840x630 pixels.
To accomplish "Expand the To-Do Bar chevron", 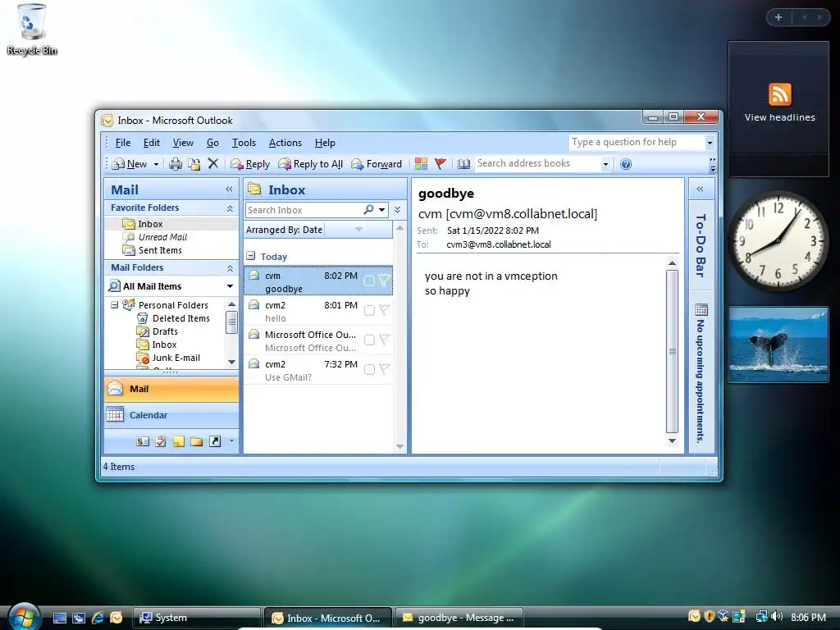I will click(x=701, y=189).
